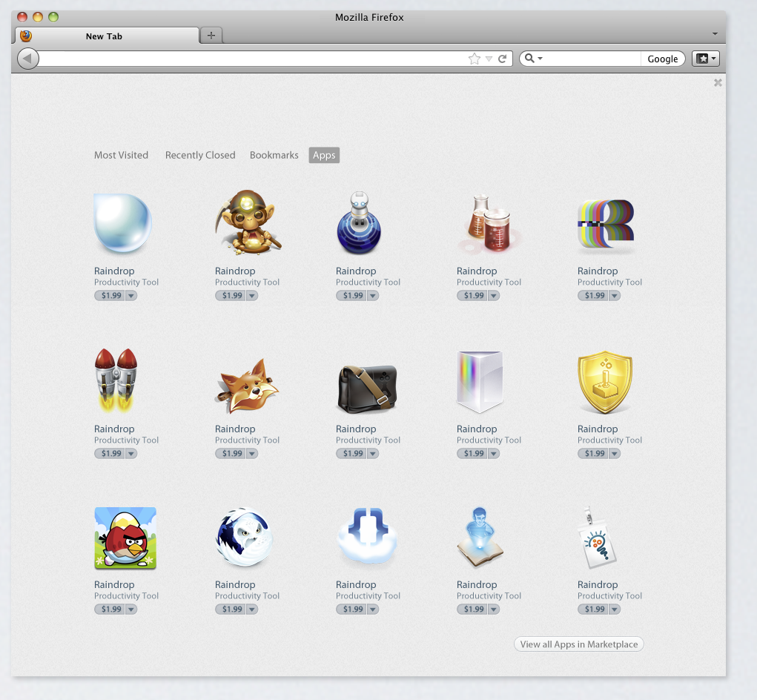The width and height of the screenshot is (757, 700).
Task: Buy snowy owl app for $1.99
Action: [x=231, y=610]
